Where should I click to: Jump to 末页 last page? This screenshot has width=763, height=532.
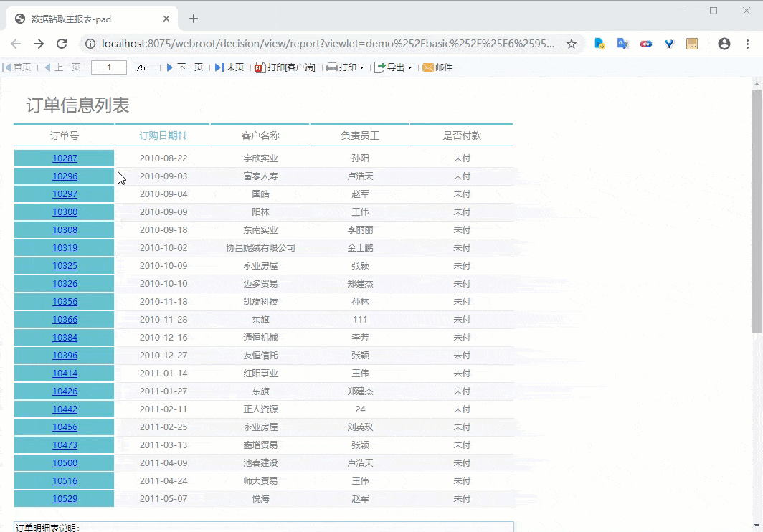tap(229, 67)
